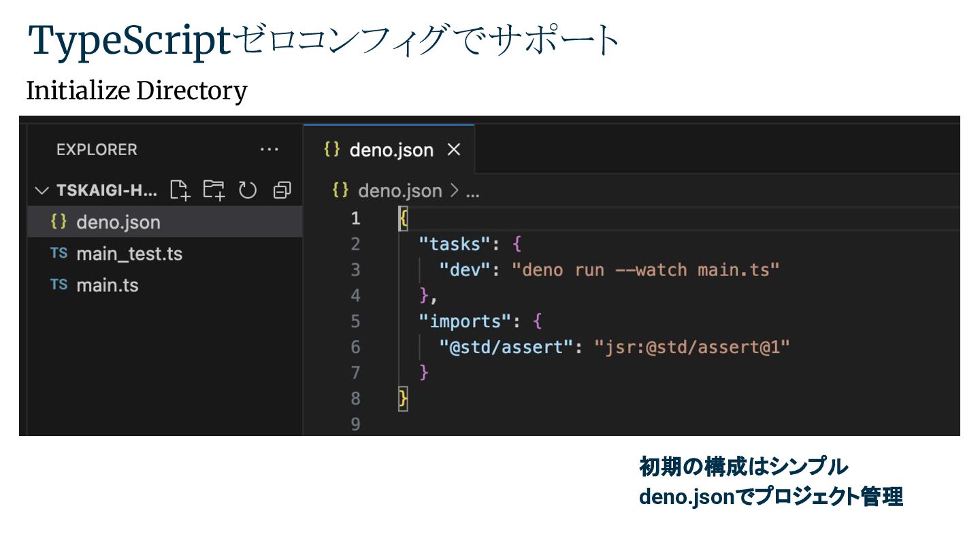Screen dimensions: 980x551
Task: Click the breadcrumb ellipsis segment
Action: (x=472, y=193)
